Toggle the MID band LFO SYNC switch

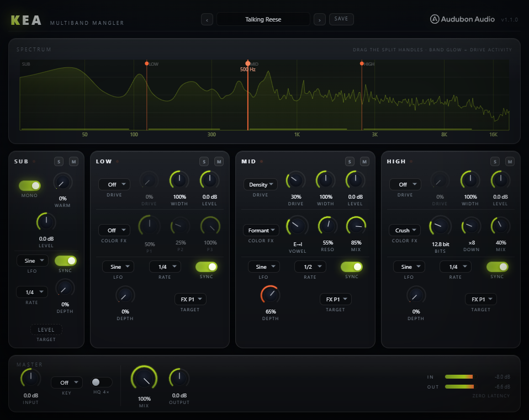[x=352, y=267]
